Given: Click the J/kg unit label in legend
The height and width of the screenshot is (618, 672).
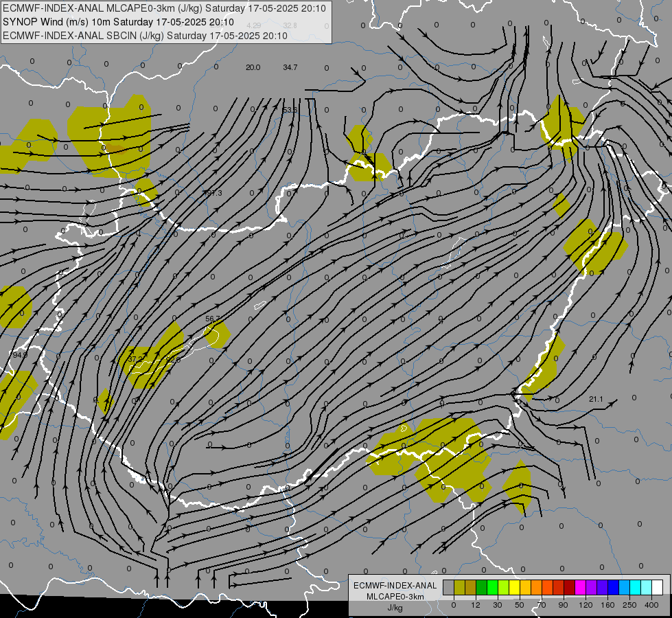Looking at the screenshot, I should pos(395,608).
